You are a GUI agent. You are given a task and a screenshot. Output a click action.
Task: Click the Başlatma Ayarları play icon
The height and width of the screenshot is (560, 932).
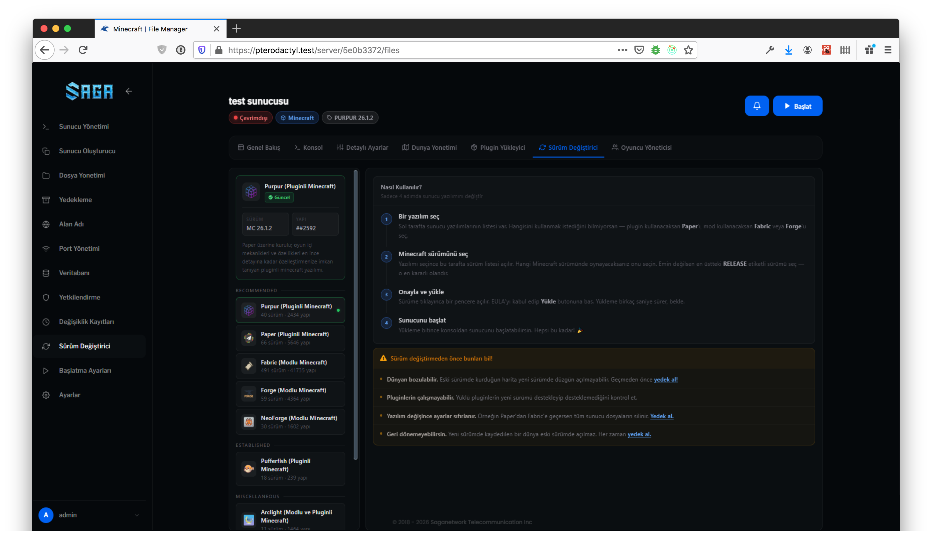click(x=46, y=371)
